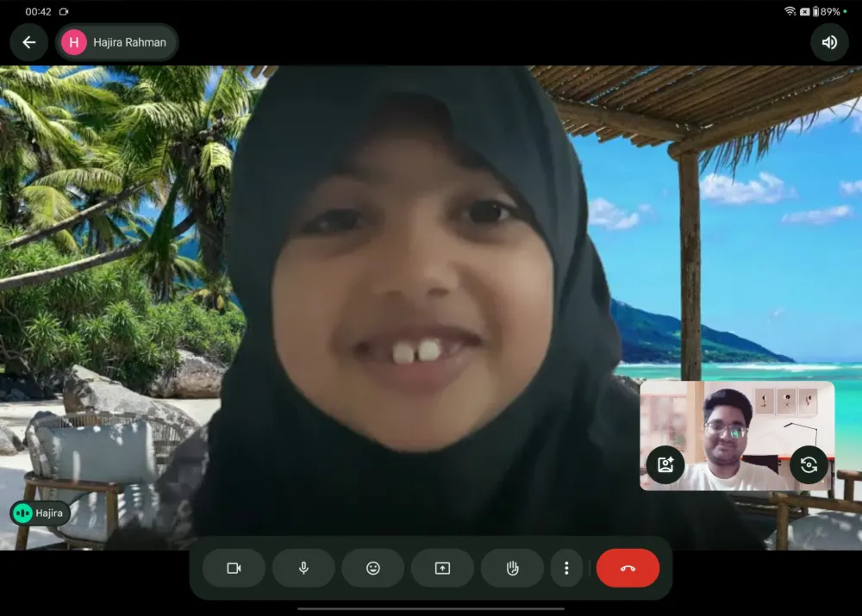Image resolution: width=862 pixels, height=616 pixels.
Task: Tap the Wi-Fi status icon
Action: (x=790, y=11)
